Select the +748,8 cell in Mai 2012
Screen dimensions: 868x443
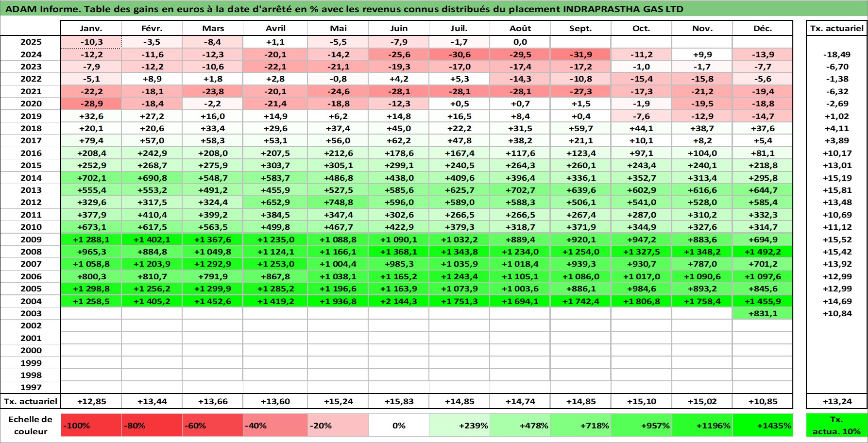pyautogui.click(x=338, y=203)
